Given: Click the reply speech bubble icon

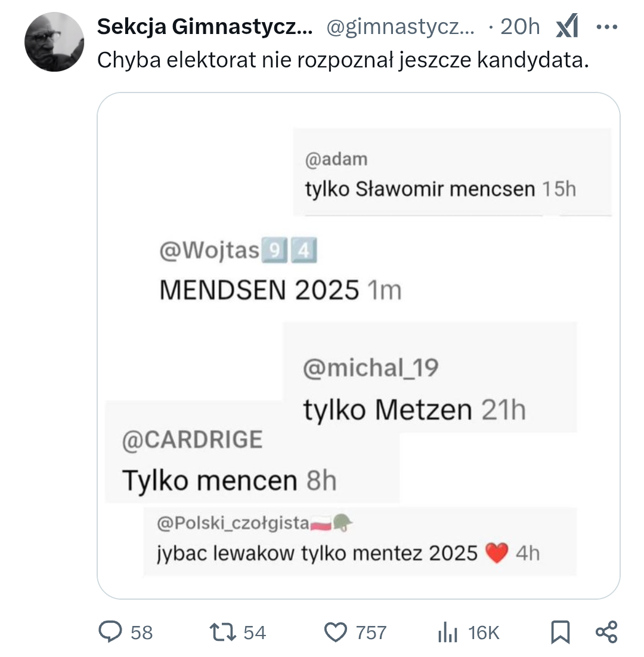Looking at the screenshot, I should pos(110,632).
